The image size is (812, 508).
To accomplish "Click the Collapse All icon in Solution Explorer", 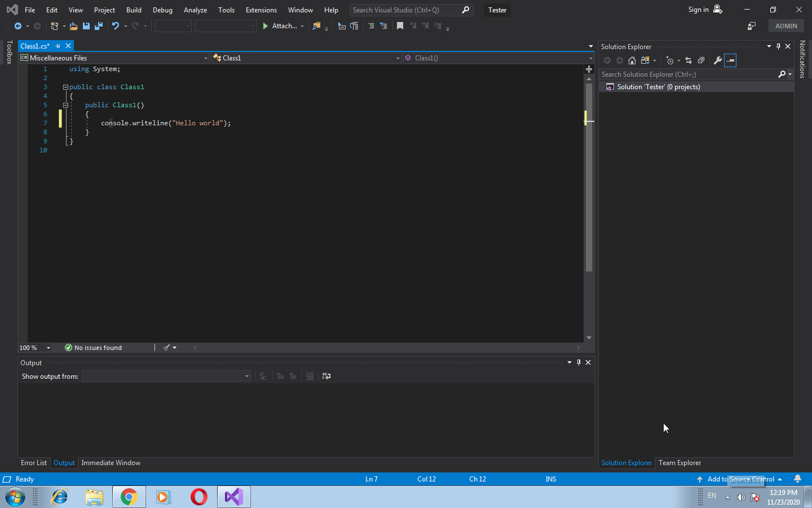I will click(701, 60).
